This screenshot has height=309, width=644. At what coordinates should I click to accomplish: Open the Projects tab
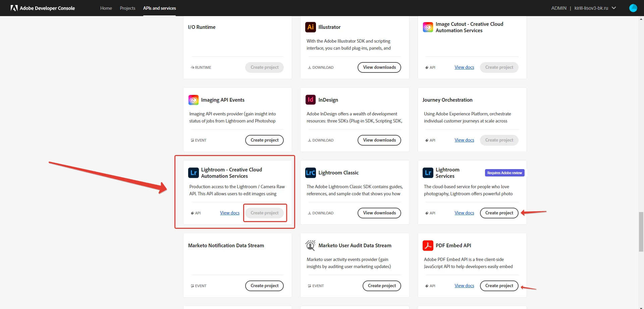point(127,8)
